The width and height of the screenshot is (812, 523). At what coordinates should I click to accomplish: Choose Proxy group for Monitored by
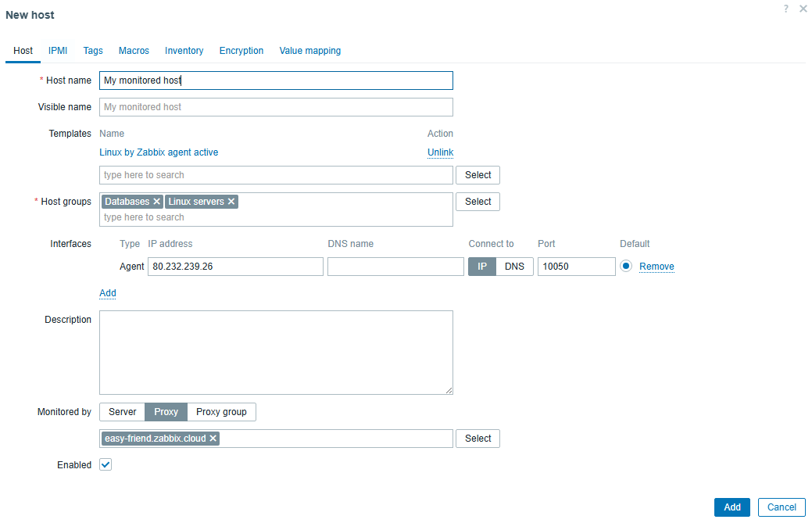[221, 412]
